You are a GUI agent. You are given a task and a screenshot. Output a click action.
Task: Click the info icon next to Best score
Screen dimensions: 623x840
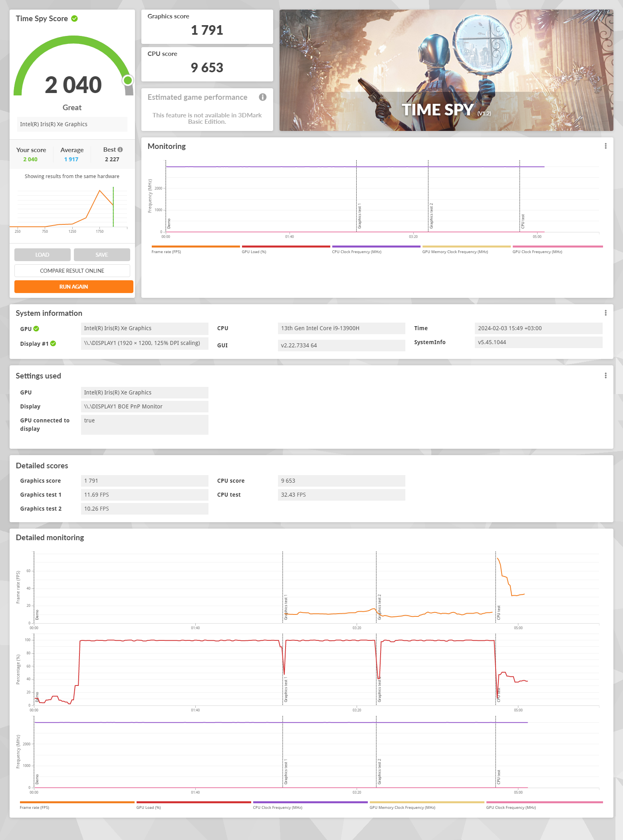point(120,150)
